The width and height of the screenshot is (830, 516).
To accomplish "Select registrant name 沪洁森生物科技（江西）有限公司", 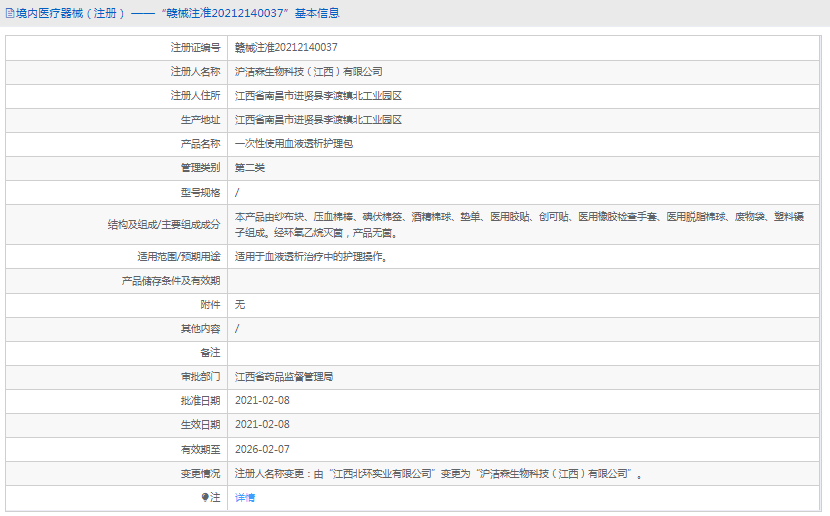I will click(x=309, y=71).
